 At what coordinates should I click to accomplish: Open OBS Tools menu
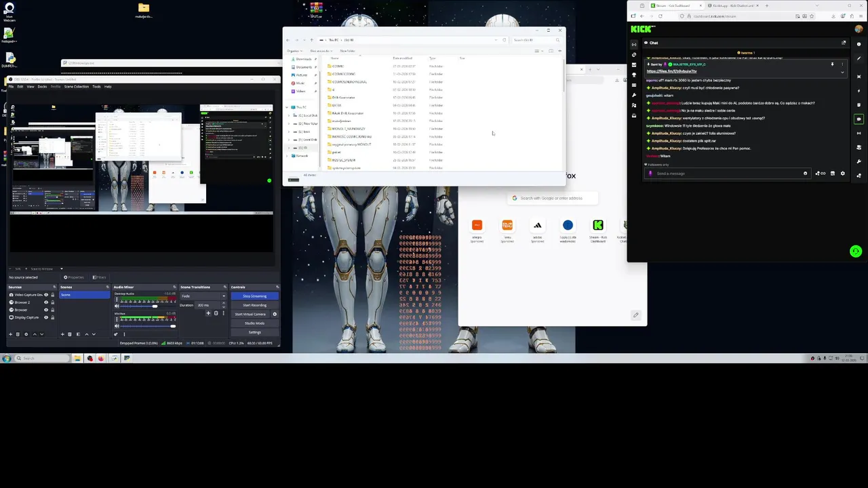click(96, 86)
